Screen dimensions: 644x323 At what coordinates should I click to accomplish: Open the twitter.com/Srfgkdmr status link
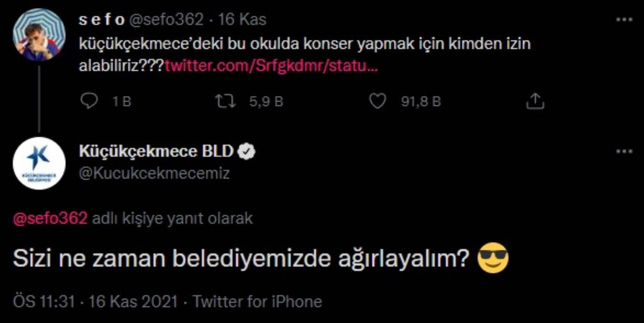271,66
